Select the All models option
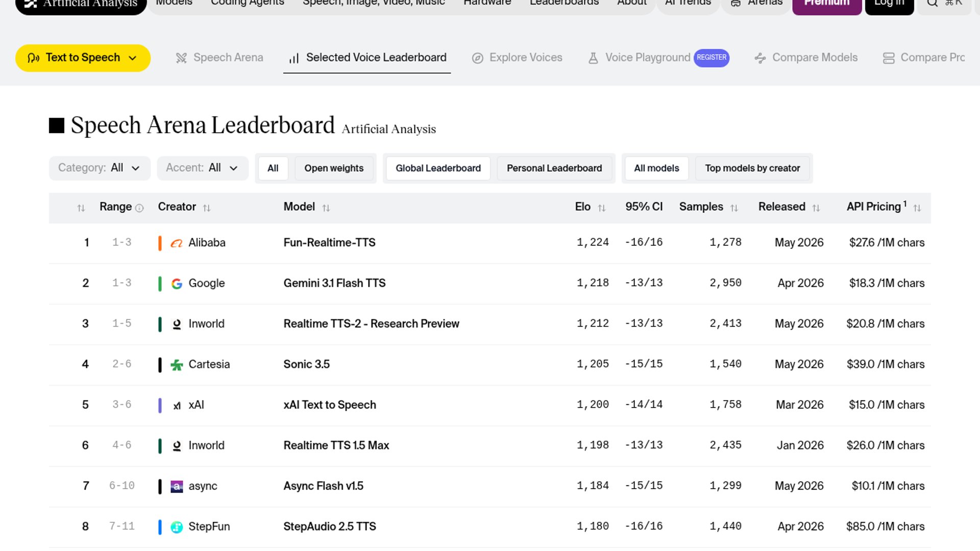 tap(656, 168)
